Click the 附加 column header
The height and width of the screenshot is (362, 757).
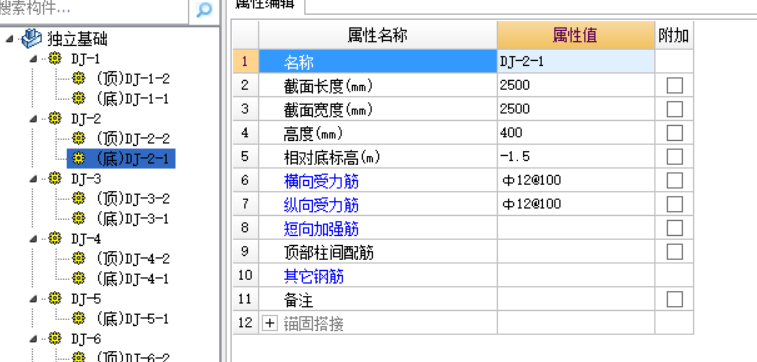(674, 35)
